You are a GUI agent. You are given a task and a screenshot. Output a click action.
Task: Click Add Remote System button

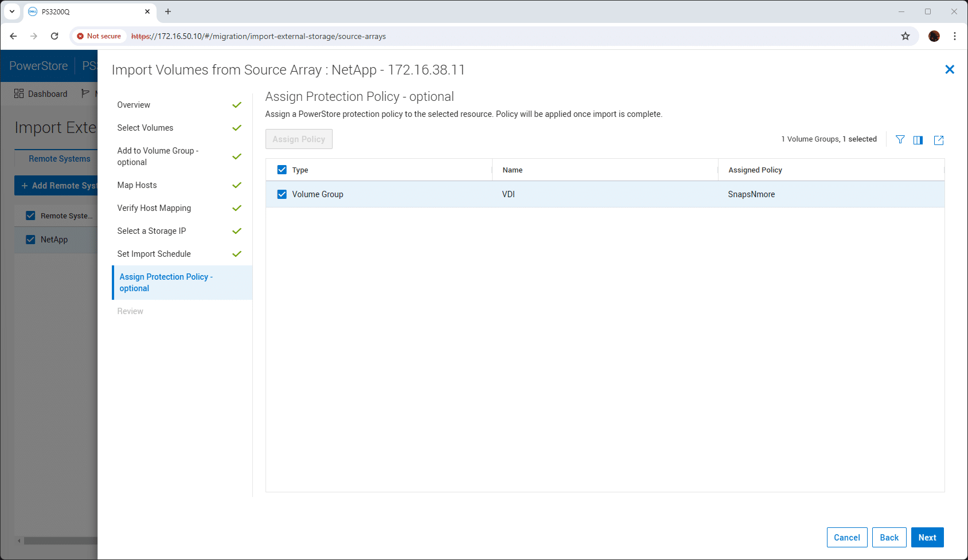pos(56,186)
